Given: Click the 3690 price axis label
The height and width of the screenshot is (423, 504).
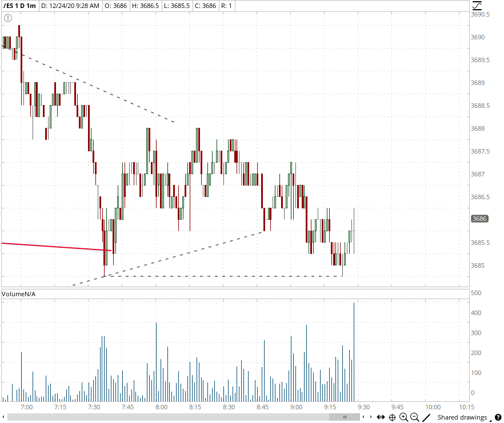Looking at the screenshot, I should pos(478,37).
